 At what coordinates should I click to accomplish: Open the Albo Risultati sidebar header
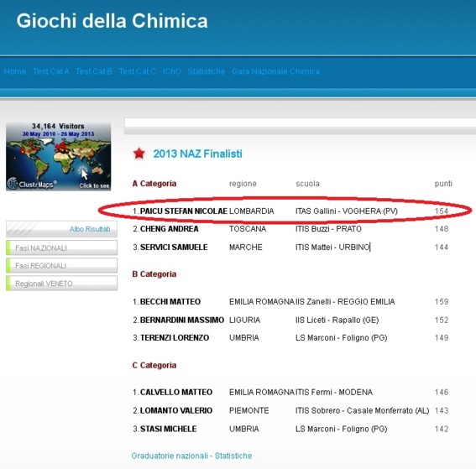(x=61, y=229)
